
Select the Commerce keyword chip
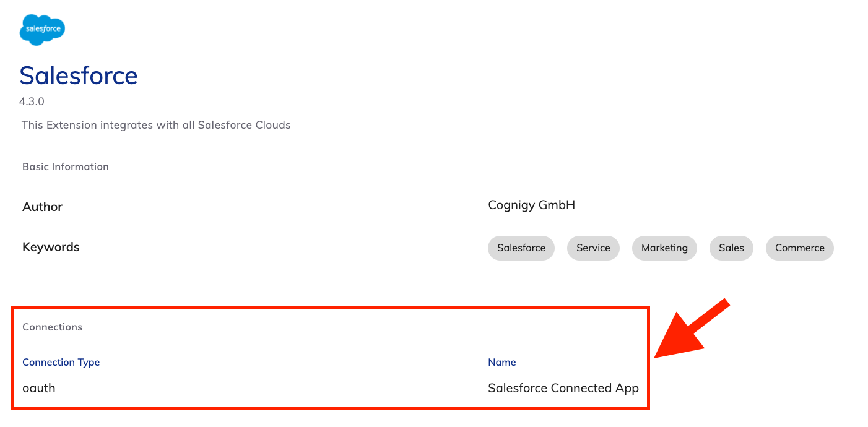(x=800, y=248)
